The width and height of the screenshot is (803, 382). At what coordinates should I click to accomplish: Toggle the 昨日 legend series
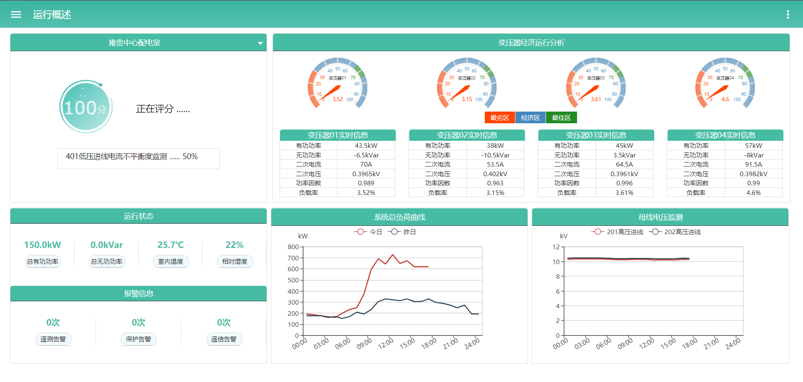pos(402,232)
